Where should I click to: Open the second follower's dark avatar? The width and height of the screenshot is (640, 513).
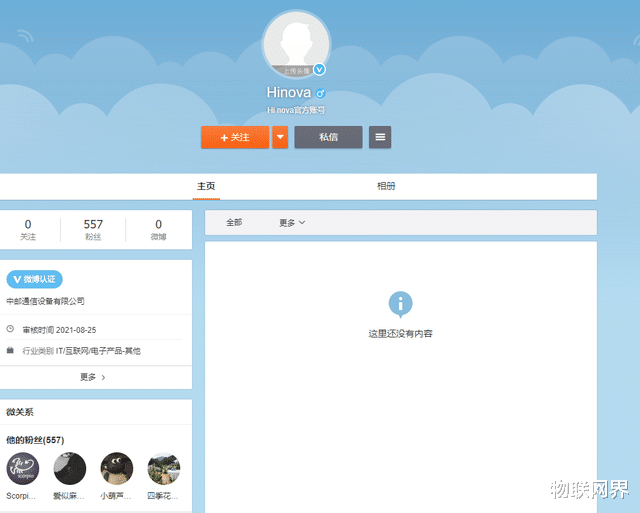(70, 469)
